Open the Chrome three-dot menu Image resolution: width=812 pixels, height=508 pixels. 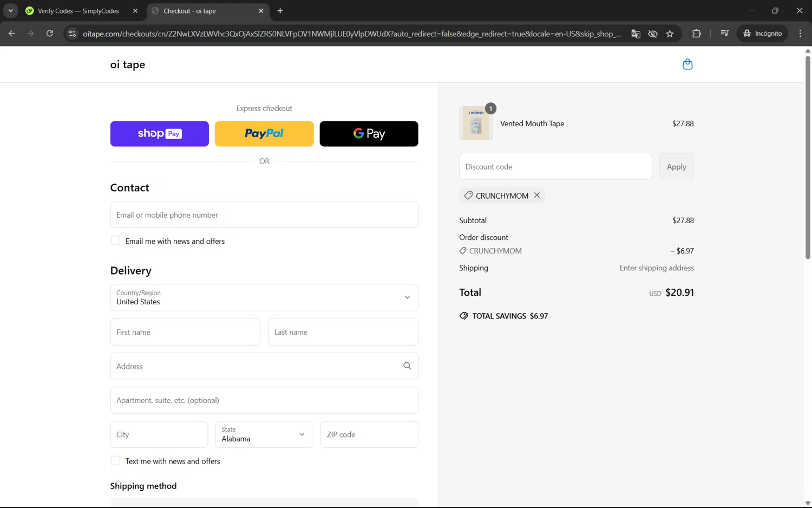tap(800, 34)
